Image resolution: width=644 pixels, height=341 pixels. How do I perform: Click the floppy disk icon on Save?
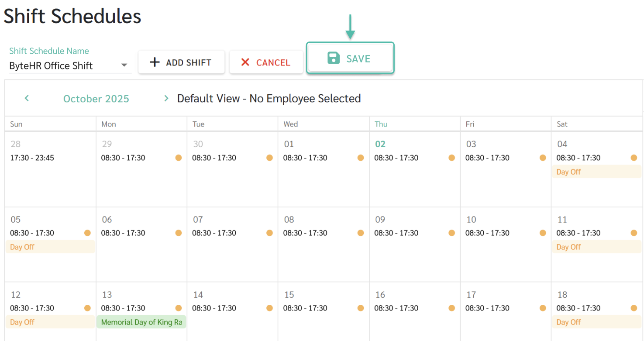tap(334, 58)
